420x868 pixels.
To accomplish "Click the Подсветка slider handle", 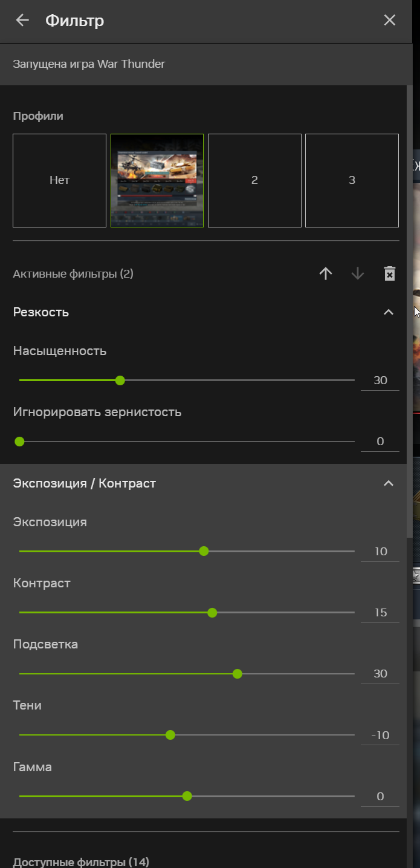I will pos(237,674).
